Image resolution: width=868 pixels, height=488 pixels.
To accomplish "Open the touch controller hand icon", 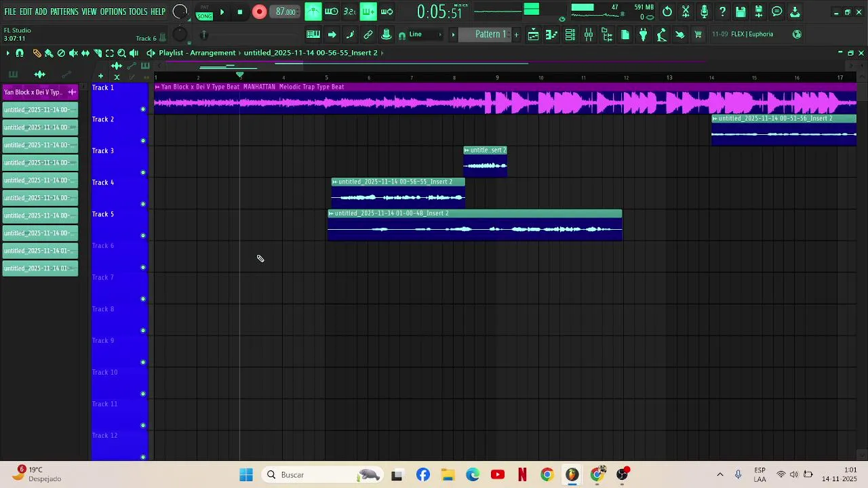I will (x=680, y=35).
